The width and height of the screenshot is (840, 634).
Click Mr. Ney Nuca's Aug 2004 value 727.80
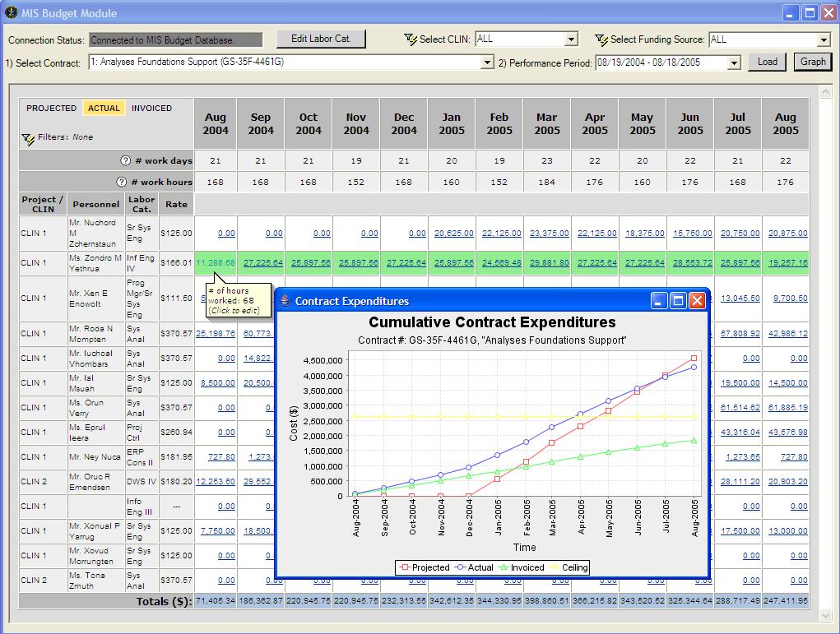[221, 456]
